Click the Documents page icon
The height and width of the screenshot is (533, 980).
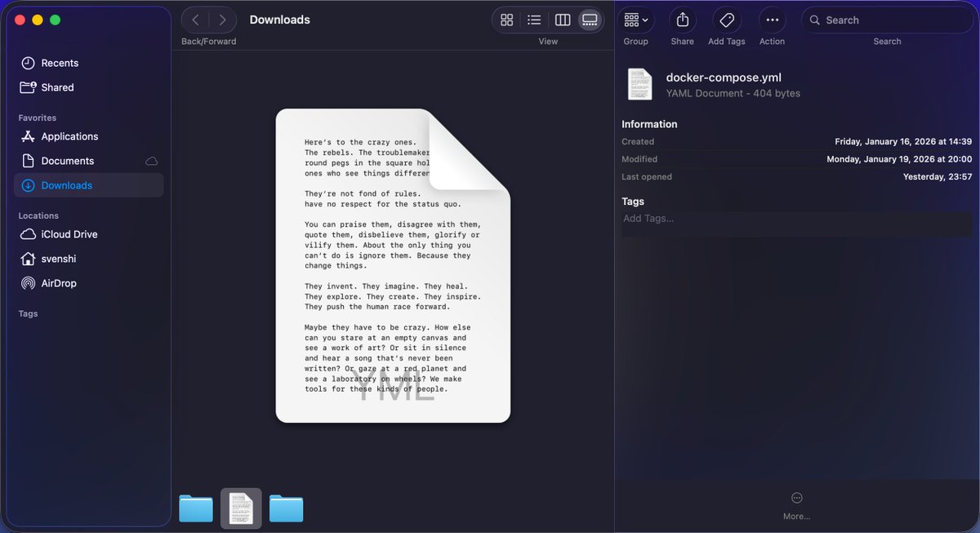pos(28,161)
